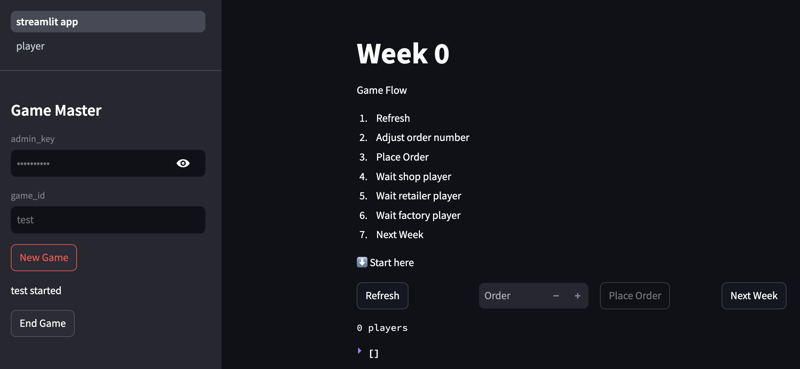The height and width of the screenshot is (369, 800).
Task: Click the down-arrow emoji beside Start here
Action: [x=362, y=262]
